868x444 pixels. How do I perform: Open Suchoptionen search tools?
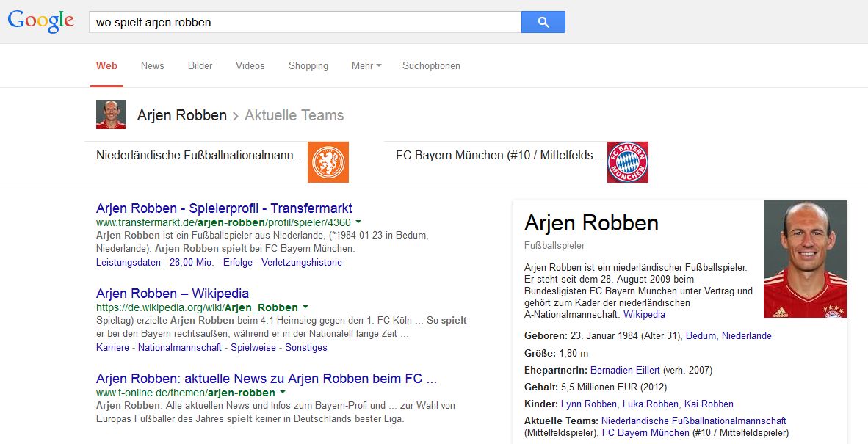431,66
